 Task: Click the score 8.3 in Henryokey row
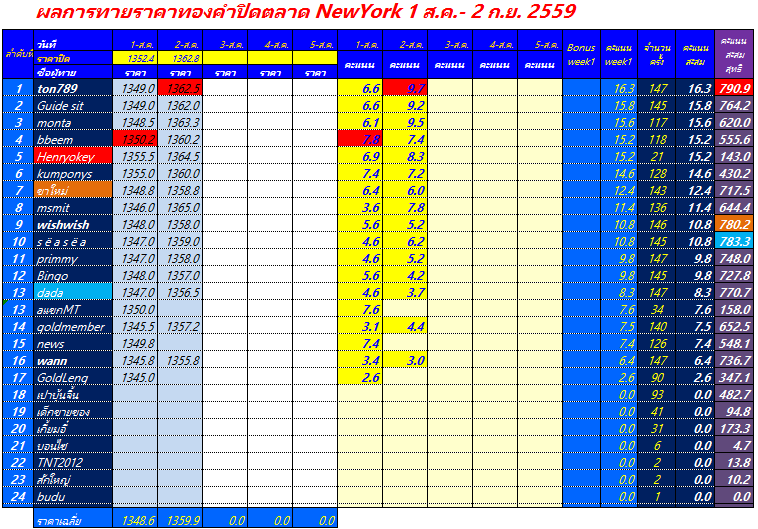click(405, 156)
